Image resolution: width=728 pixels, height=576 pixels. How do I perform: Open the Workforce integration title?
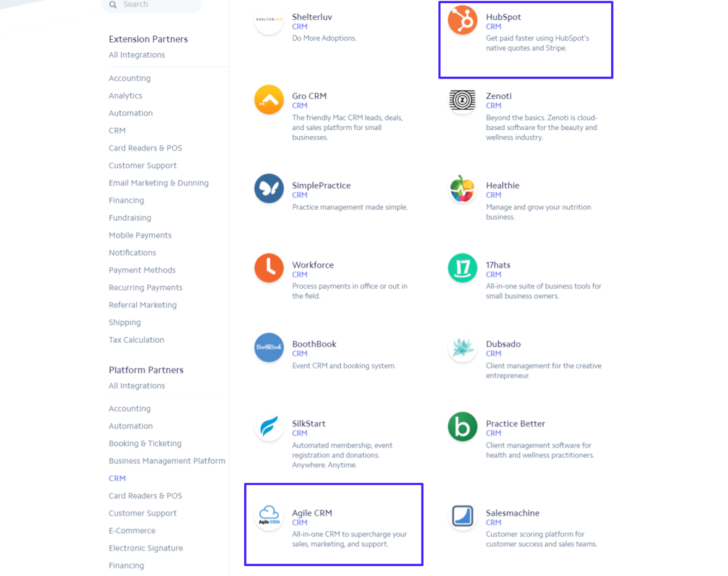tap(312, 265)
